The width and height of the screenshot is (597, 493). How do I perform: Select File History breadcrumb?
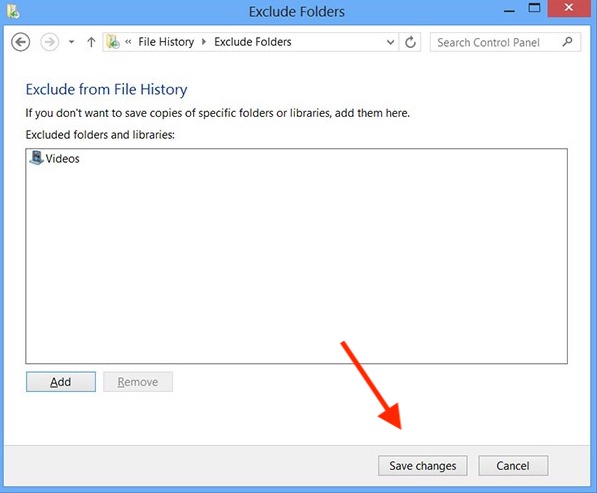click(166, 42)
